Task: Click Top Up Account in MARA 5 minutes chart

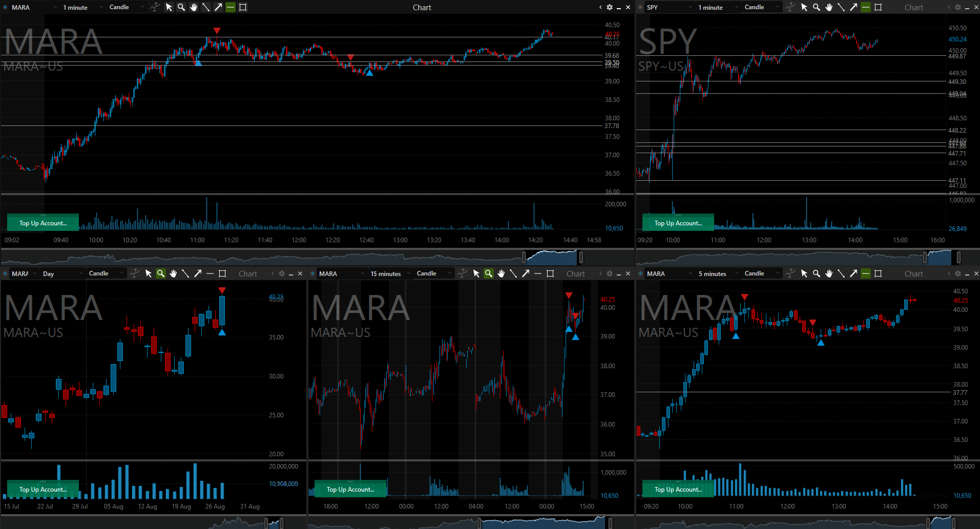Action: [x=678, y=489]
